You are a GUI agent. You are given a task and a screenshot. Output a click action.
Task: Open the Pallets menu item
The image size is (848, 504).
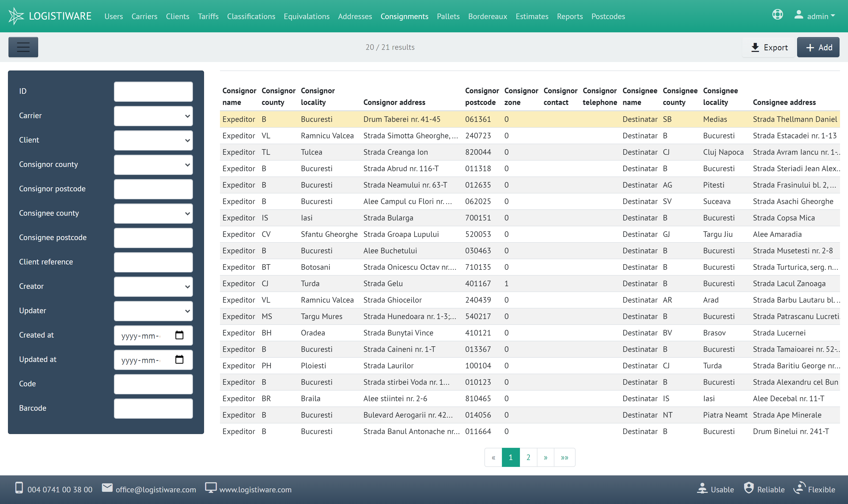click(x=448, y=16)
